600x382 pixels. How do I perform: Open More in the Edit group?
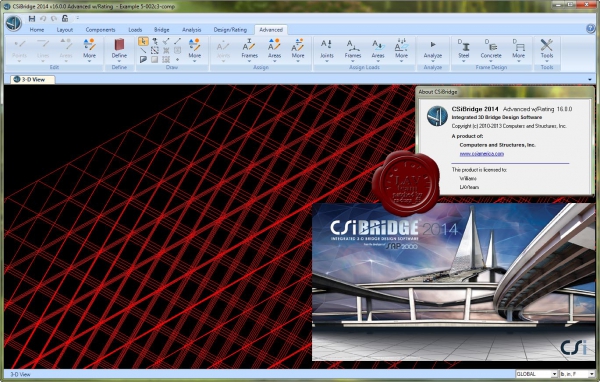(x=89, y=49)
